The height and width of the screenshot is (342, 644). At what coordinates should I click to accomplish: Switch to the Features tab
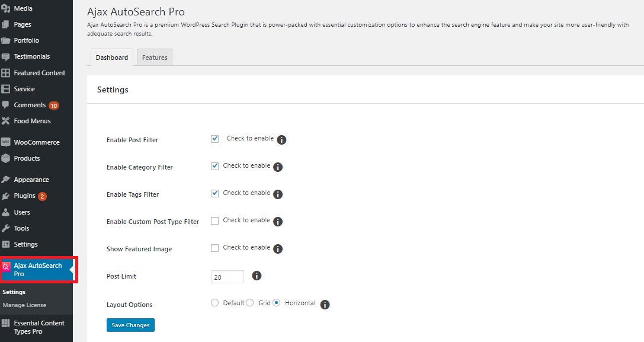click(155, 57)
